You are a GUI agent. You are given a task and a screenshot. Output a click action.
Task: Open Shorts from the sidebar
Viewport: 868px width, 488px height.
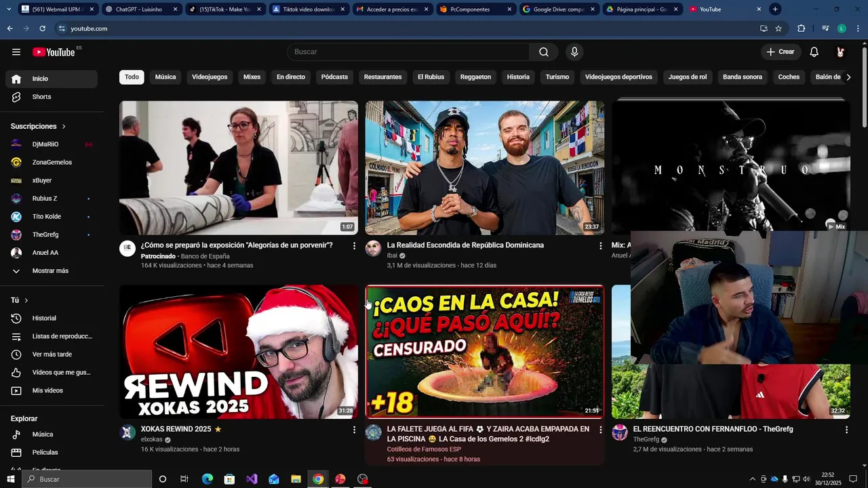pyautogui.click(x=52, y=97)
